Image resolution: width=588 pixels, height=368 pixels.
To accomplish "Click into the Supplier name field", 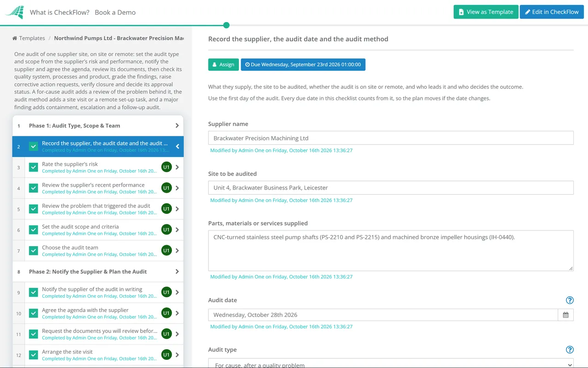I will coord(391,138).
